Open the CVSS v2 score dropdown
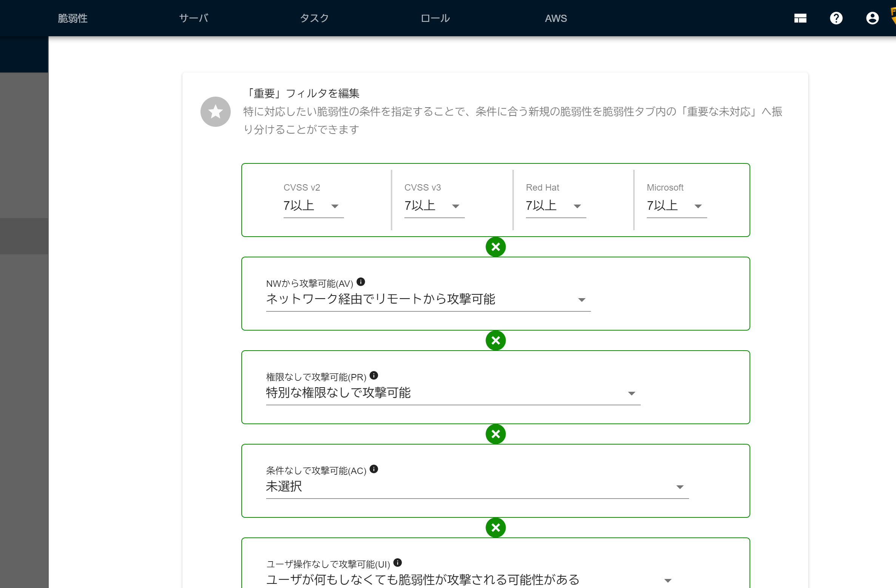The image size is (896, 588). coord(313,206)
